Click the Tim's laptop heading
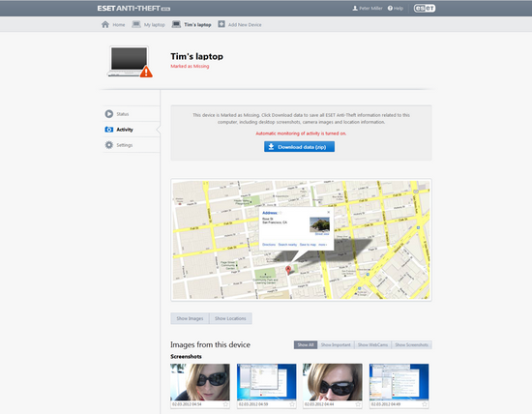 click(x=196, y=56)
